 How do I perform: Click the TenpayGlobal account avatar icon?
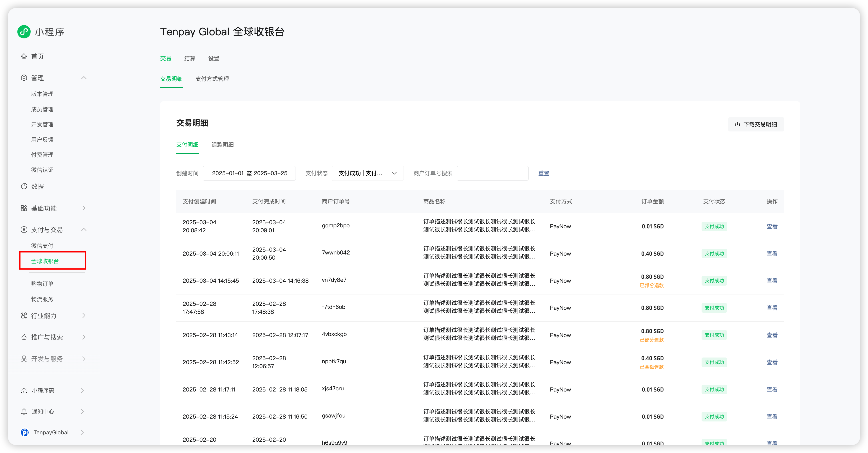[25, 432]
